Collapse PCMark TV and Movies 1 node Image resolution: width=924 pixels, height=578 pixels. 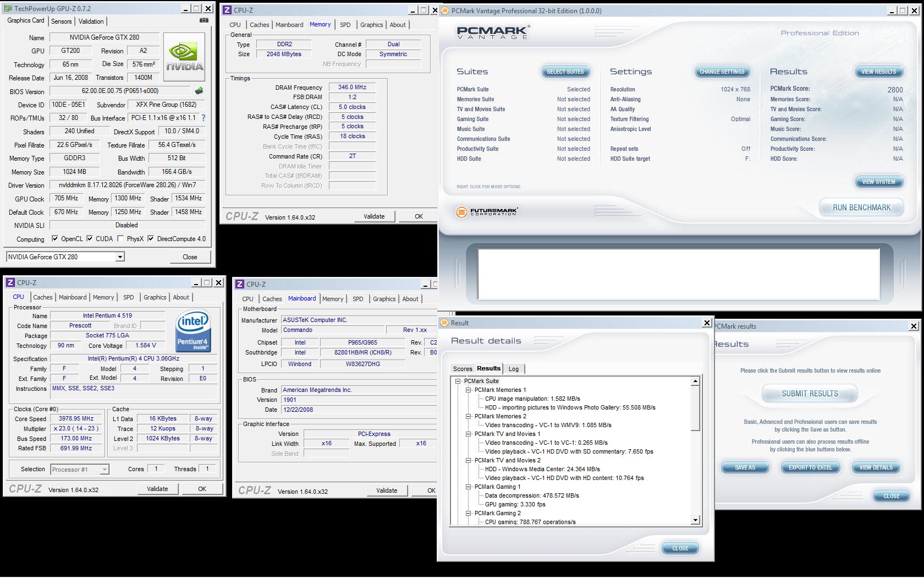click(x=469, y=434)
